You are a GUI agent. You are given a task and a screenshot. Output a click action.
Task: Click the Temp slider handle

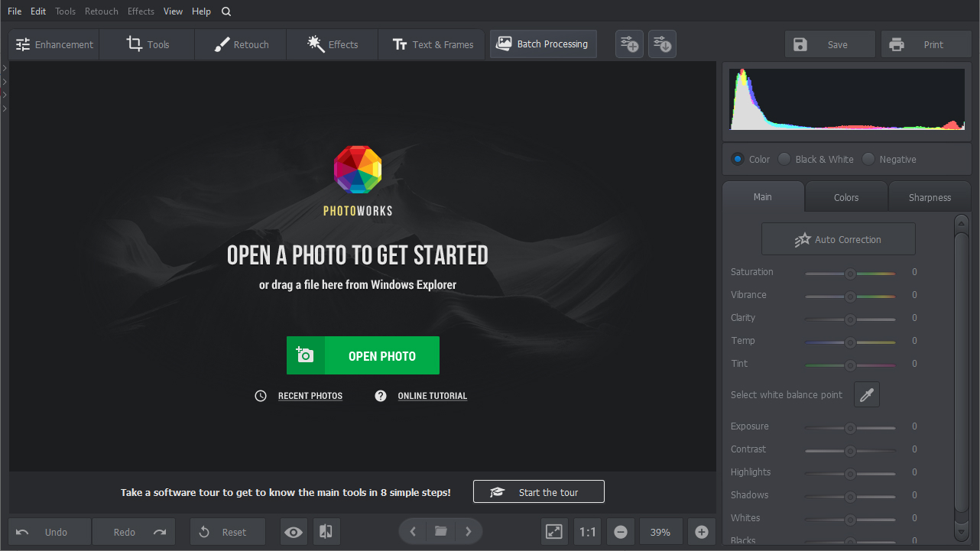[850, 342]
